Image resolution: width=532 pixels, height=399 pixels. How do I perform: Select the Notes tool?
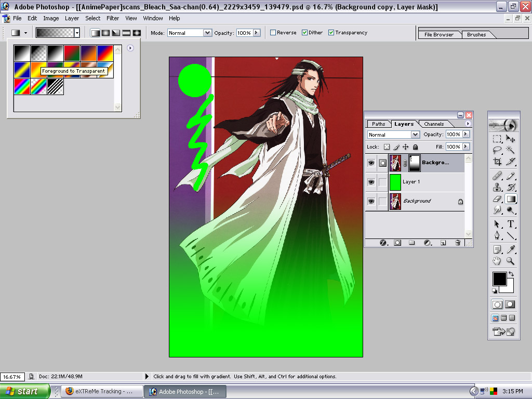(x=497, y=250)
